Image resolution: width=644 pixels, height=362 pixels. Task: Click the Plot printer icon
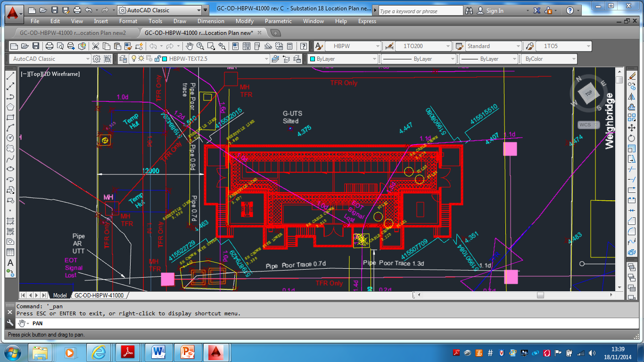pos(50,46)
